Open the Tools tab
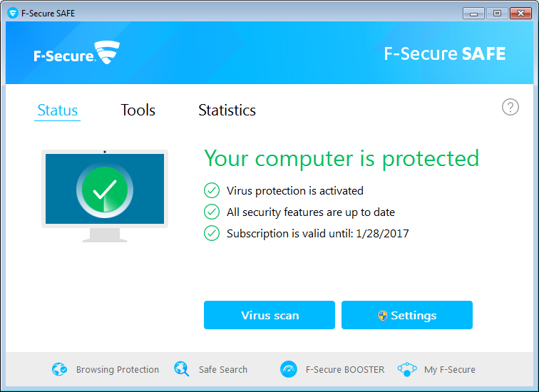 pos(138,110)
